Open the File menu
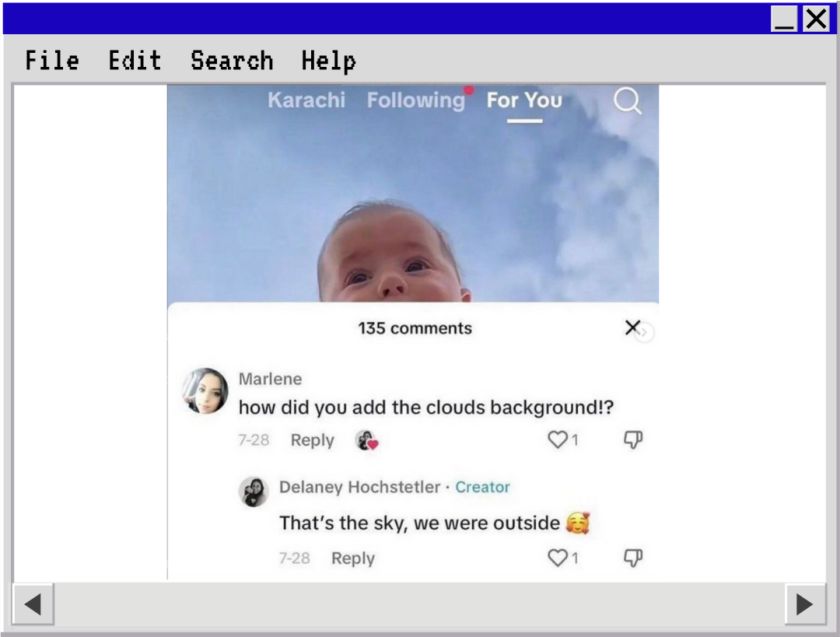840x637 pixels. 52,60
